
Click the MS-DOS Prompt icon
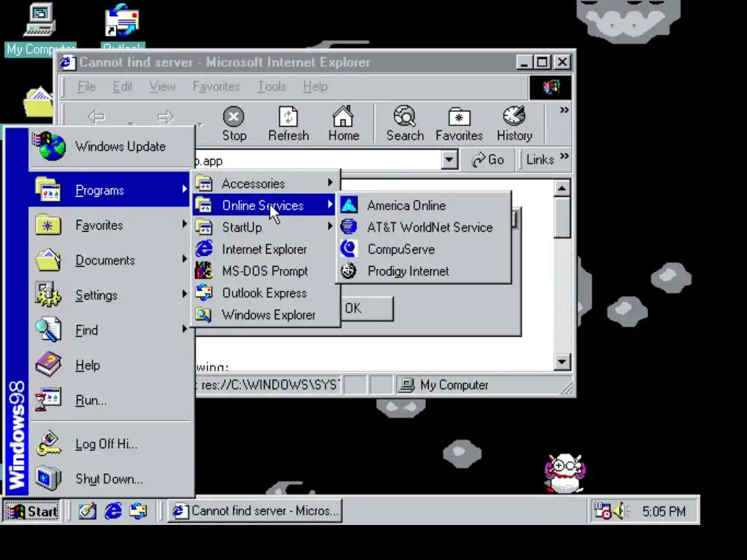point(204,271)
